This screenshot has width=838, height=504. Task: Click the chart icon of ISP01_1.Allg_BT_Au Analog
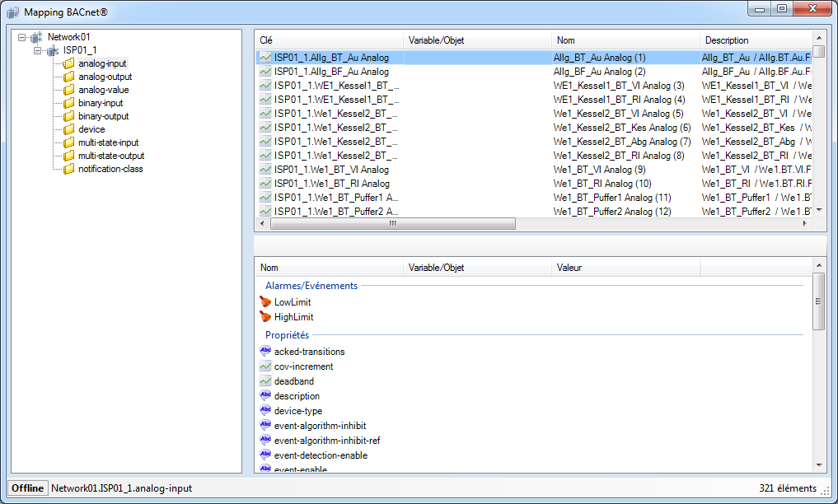tap(265, 57)
